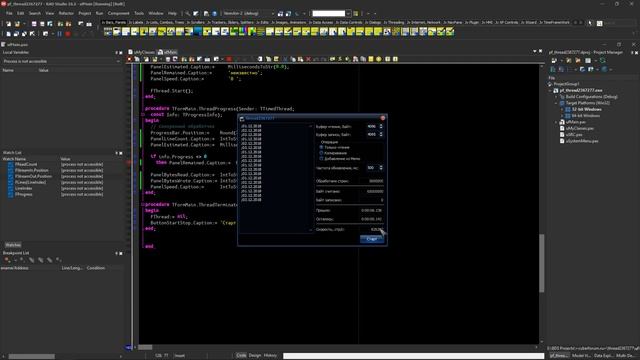Screen dimensions: 640x360
Task: Close the Watch List panel
Action: pyautogui.click(x=121, y=153)
